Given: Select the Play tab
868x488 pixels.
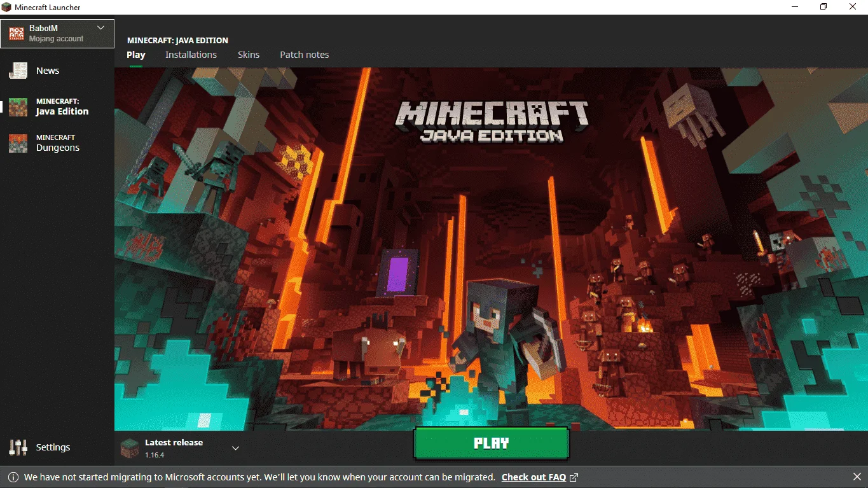Looking at the screenshot, I should (136, 55).
